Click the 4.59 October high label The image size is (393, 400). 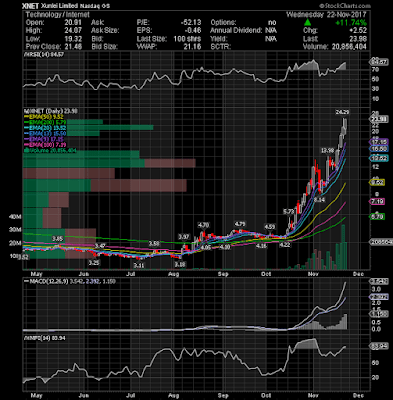click(x=270, y=227)
